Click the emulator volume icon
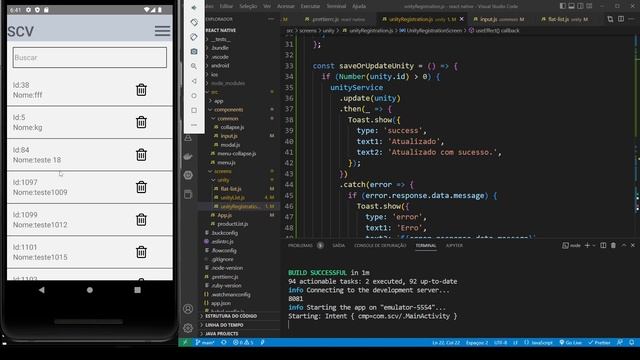640x360 pixels. [x=194, y=8]
